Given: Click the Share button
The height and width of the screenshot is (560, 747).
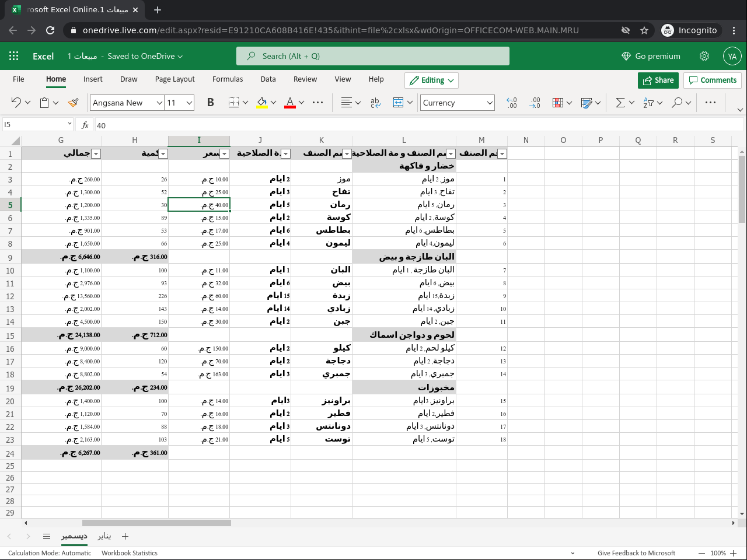Looking at the screenshot, I should click(x=658, y=80).
